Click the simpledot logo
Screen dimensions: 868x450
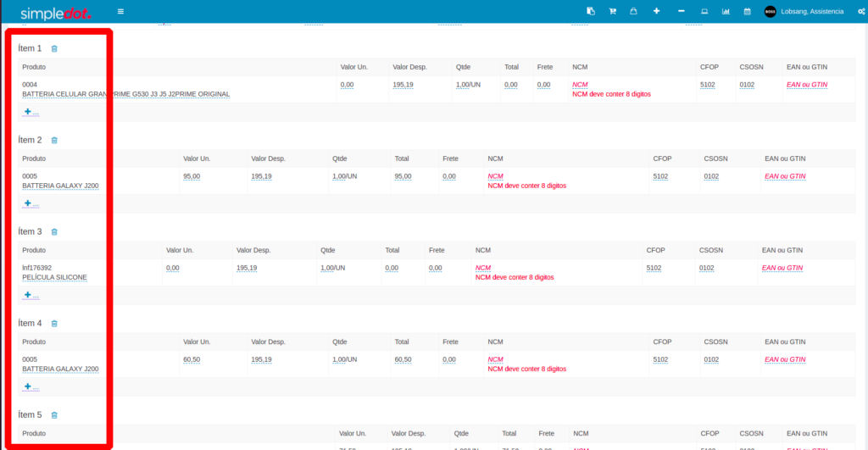pyautogui.click(x=56, y=12)
